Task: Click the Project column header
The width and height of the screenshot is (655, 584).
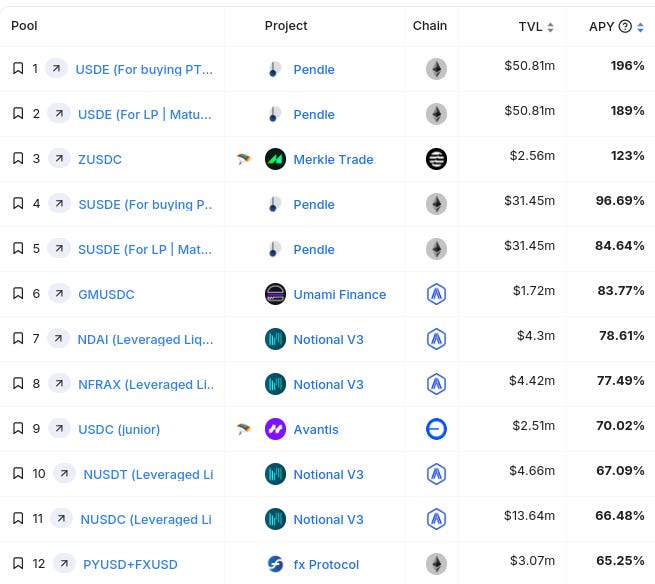Action: (x=286, y=26)
